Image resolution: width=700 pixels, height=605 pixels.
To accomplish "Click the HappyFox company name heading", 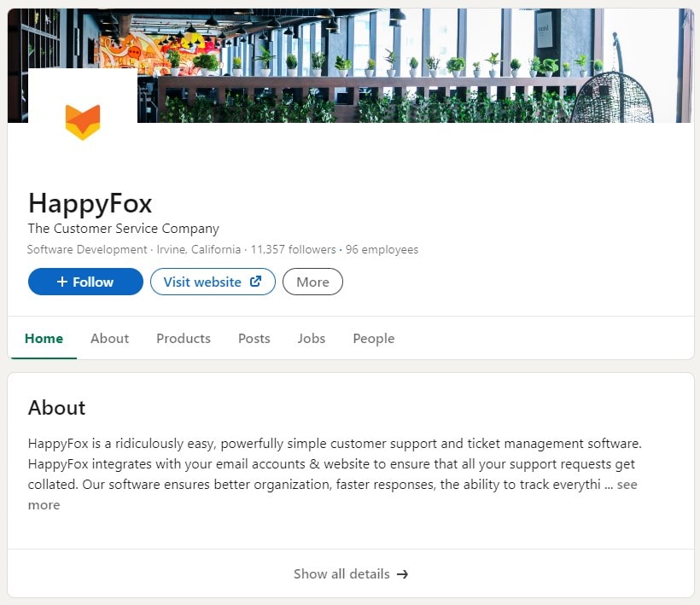I will [90, 203].
